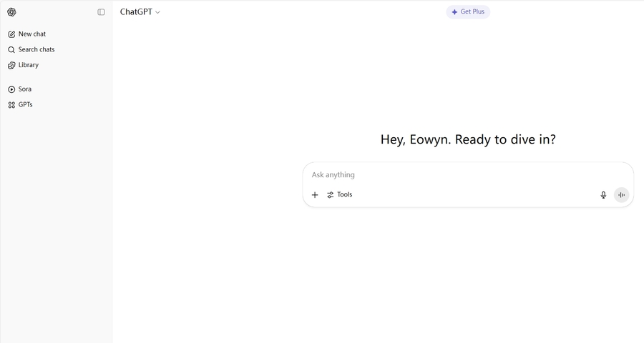Click the OpenAI logo in the sidebar
This screenshot has height=343, width=644.
[x=11, y=12]
